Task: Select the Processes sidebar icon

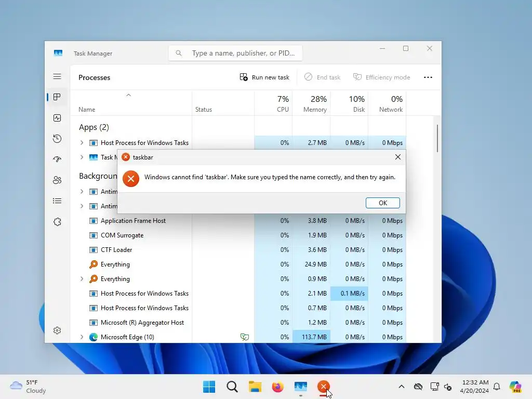Action: [57, 97]
